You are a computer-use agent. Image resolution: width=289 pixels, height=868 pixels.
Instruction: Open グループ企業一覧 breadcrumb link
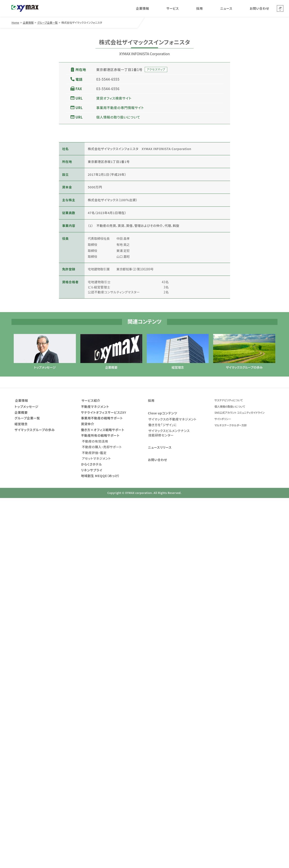click(x=47, y=23)
